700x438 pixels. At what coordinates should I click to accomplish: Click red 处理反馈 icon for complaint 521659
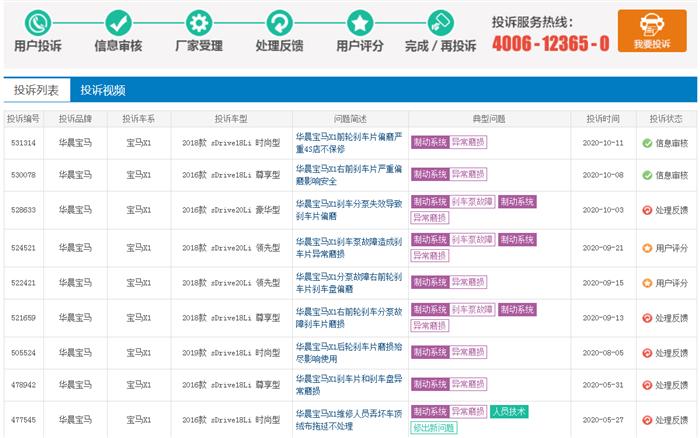647,318
